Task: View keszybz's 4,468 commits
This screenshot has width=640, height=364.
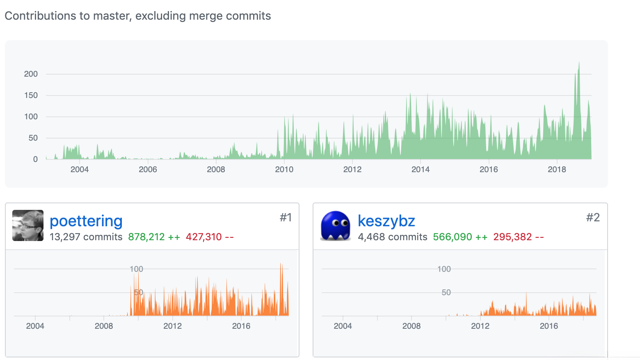Action: (393, 237)
